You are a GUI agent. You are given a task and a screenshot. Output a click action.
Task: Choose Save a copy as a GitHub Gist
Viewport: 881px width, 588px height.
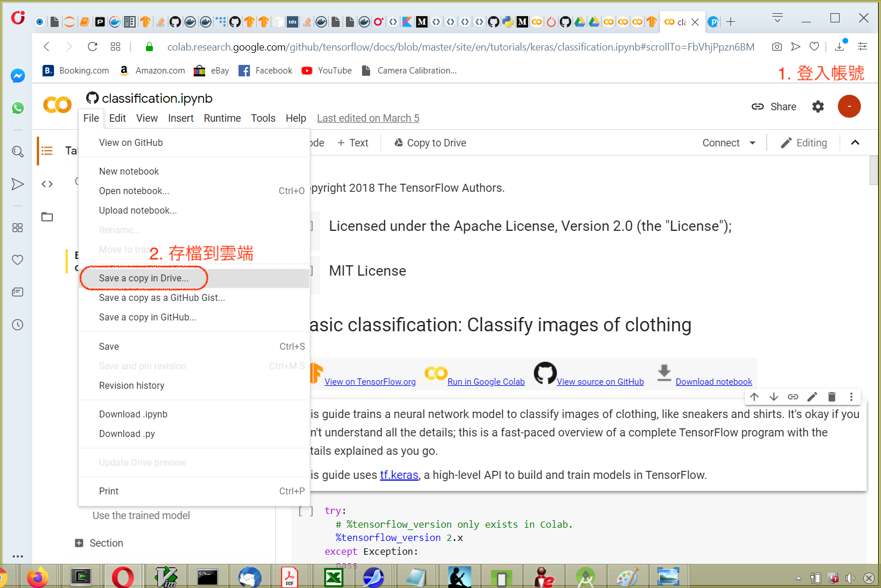(194, 298)
